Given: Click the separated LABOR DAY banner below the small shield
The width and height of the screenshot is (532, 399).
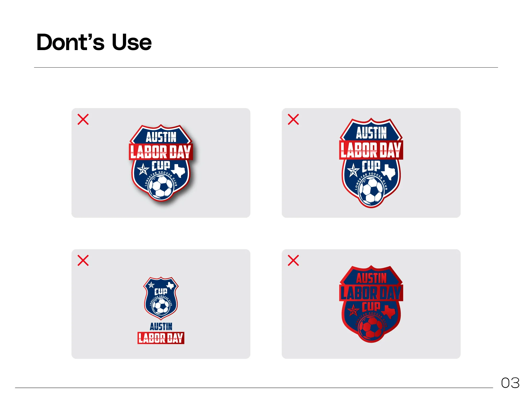Looking at the screenshot, I should point(161,338).
